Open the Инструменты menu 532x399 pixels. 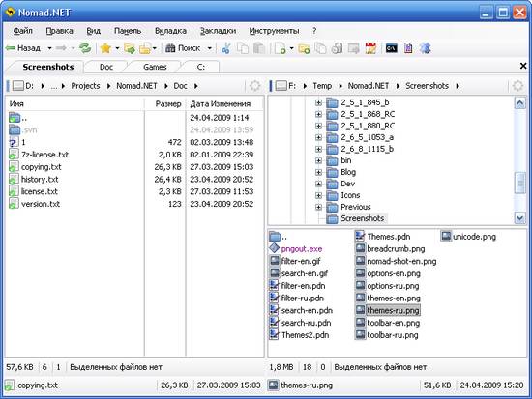click(274, 31)
